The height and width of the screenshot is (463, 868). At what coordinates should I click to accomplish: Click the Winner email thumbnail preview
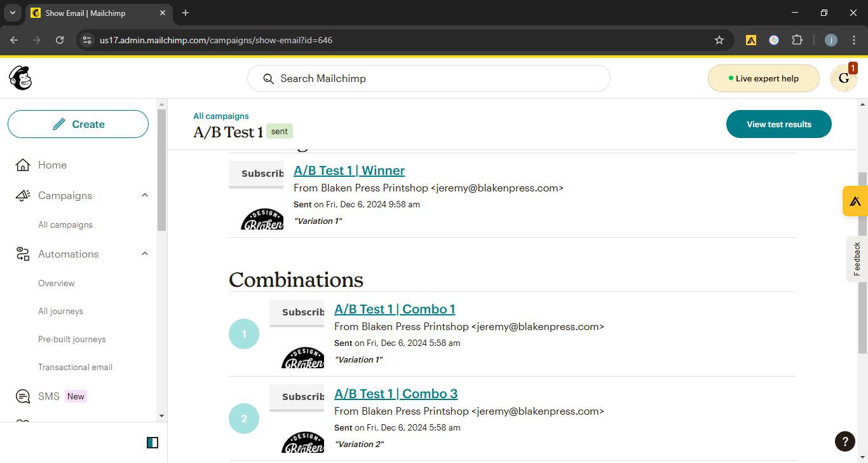256,195
